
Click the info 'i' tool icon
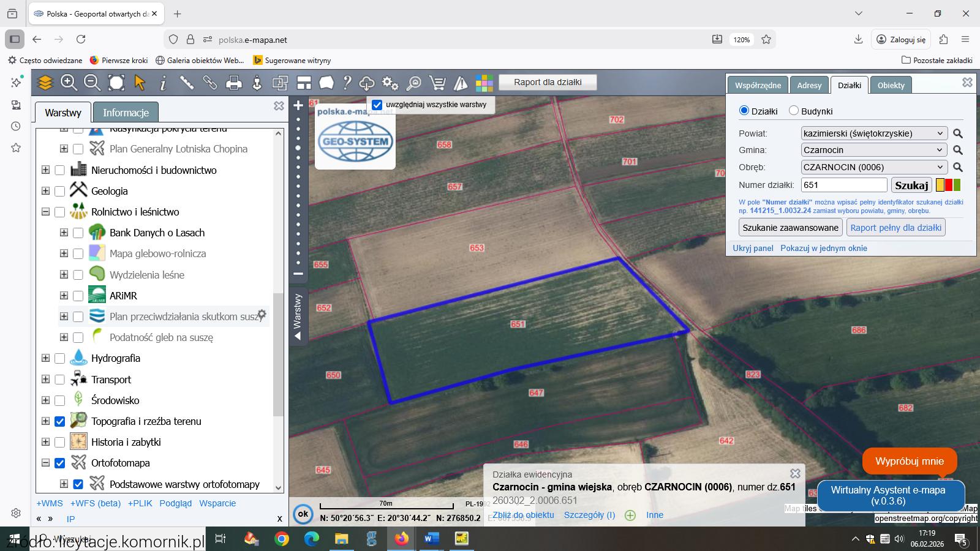coord(163,83)
